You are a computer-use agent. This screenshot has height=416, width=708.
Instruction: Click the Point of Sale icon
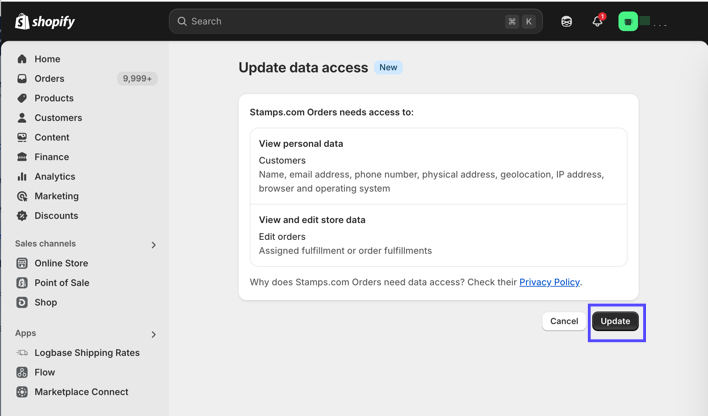coord(22,283)
